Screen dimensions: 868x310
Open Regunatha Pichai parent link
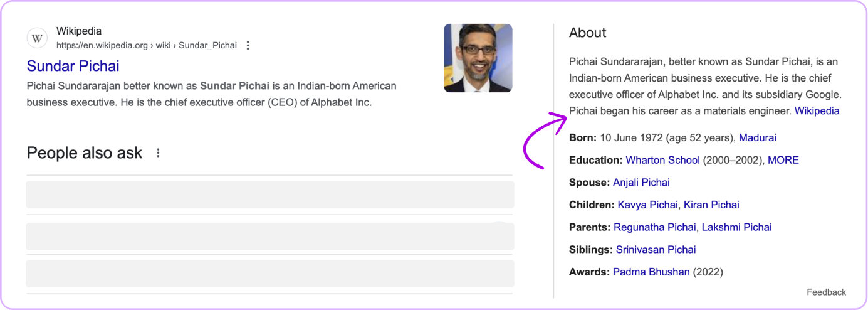tap(654, 227)
